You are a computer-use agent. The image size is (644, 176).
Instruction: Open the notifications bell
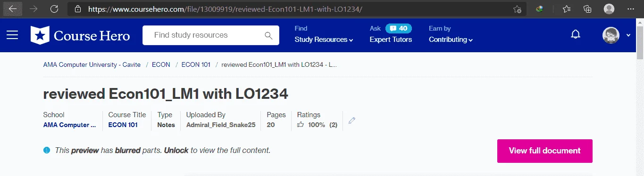(575, 35)
